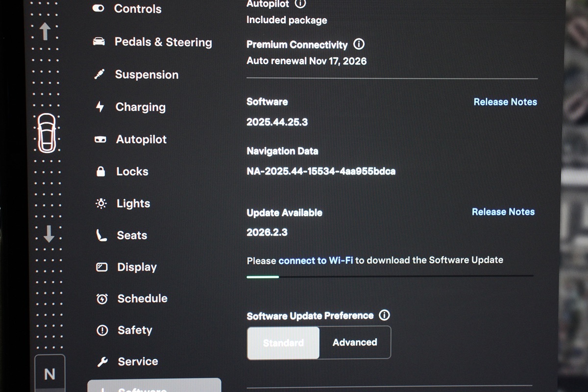Viewport: 588px width, 392px height.
Task: Open Release Notes for current software
Action: point(505,102)
